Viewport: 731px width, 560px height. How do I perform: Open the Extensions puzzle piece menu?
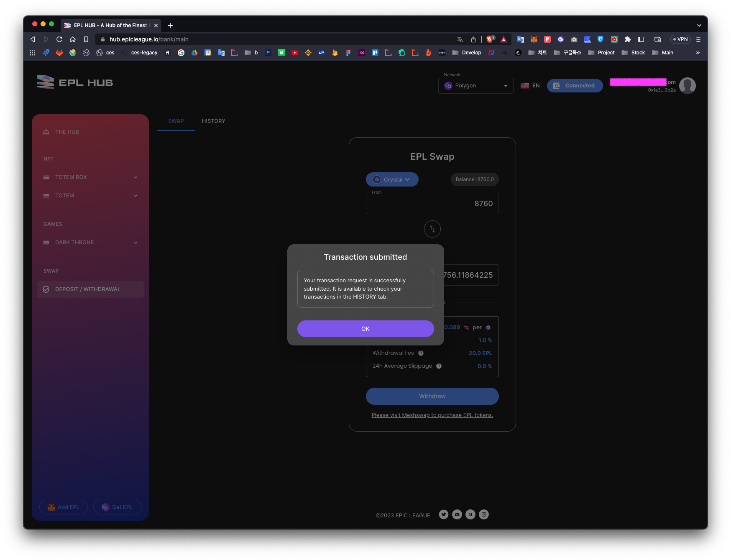pos(628,39)
